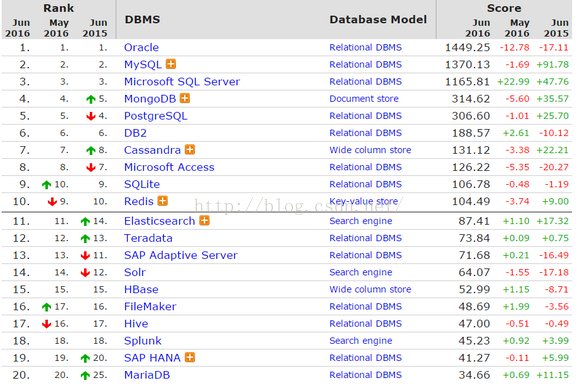Click the red down arrow in Redis row
This screenshot has height=391, width=578.
pos(52,202)
